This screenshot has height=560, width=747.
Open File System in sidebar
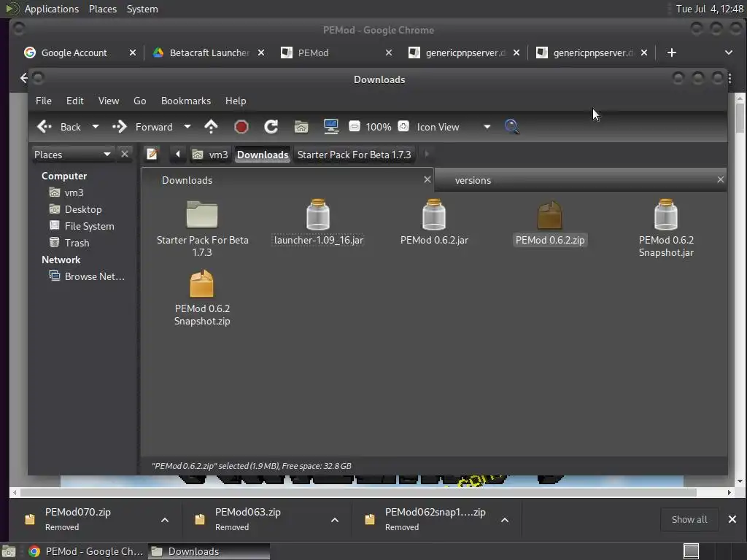tap(82, 226)
